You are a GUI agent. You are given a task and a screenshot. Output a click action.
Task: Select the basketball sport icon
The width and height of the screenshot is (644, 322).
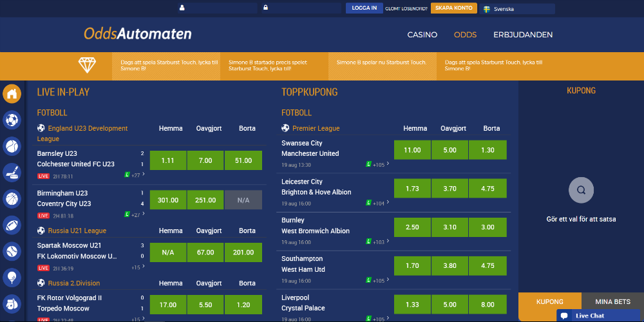click(x=12, y=199)
